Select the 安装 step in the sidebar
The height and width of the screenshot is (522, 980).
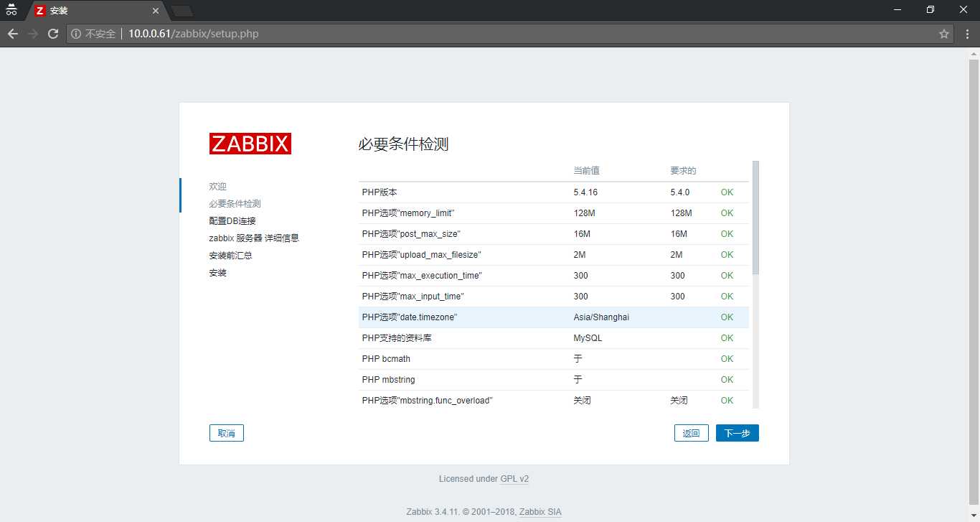pos(218,273)
